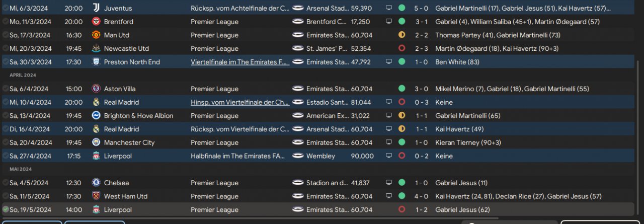This screenshot has height=224, width=644.
Task: Open the Viertelfinale im The Emirates FA link
Action: pos(239,62)
